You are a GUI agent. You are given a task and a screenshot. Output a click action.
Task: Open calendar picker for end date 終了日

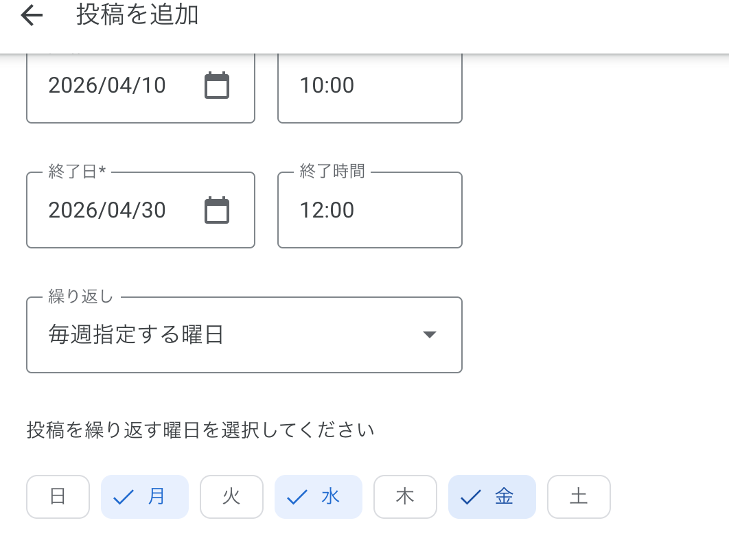pos(217,210)
